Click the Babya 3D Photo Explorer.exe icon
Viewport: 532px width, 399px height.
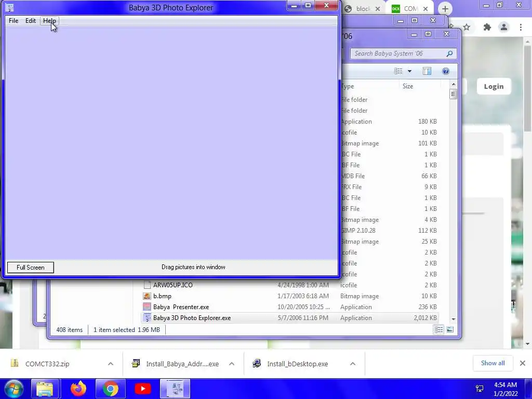(147, 318)
